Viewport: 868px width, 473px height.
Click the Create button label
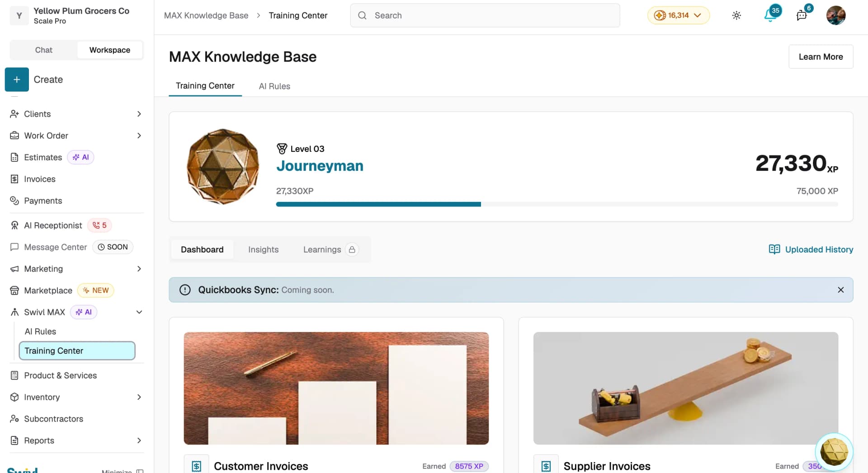(48, 80)
